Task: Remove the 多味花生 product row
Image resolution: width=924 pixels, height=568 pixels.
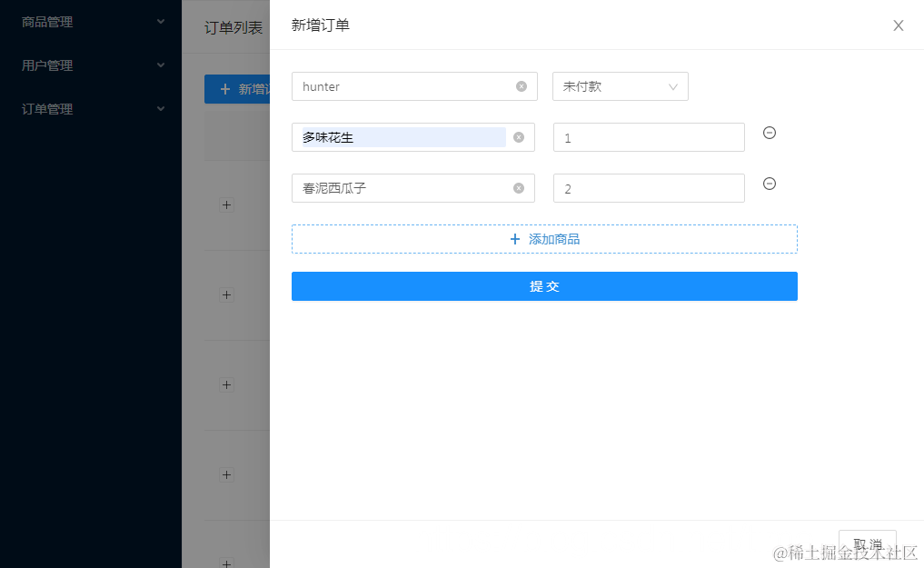Action: [x=769, y=134]
